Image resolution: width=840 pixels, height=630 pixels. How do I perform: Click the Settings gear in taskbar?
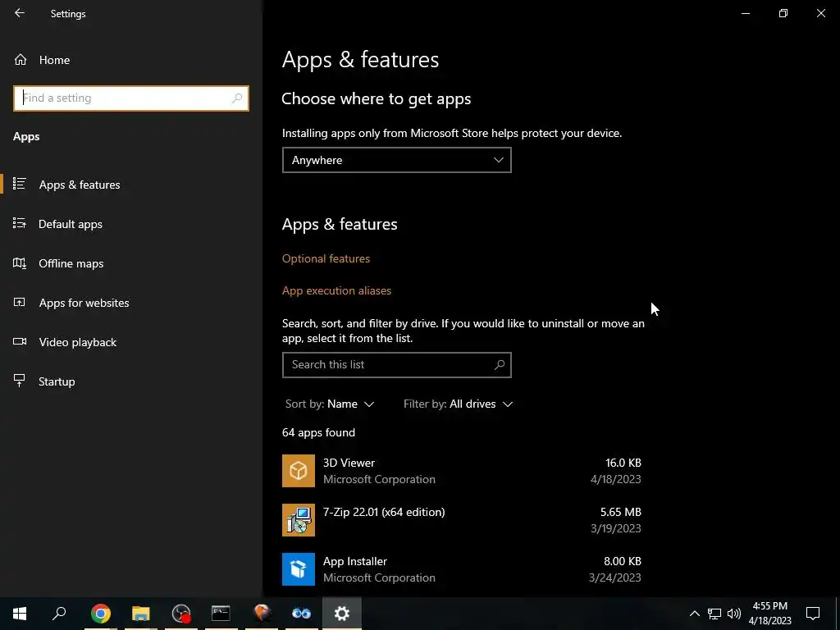click(342, 614)
